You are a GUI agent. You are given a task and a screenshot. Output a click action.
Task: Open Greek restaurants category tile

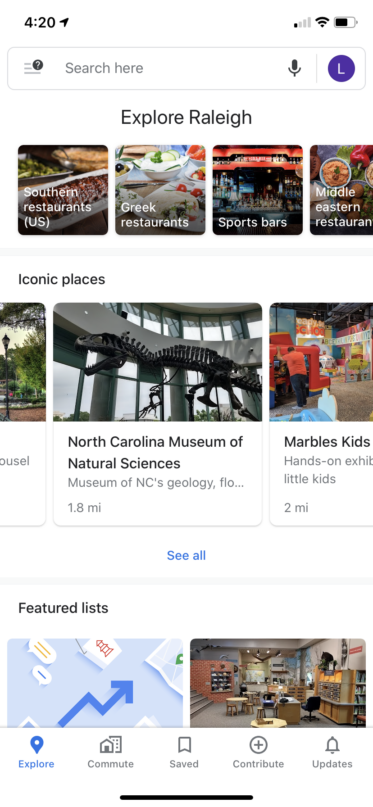tap(160, 190)
